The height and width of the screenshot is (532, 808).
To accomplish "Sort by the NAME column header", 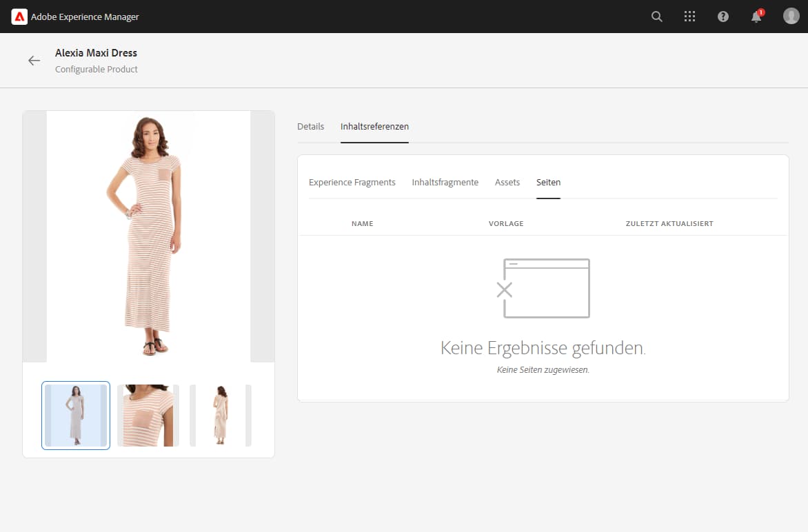I will click(363, 223).
